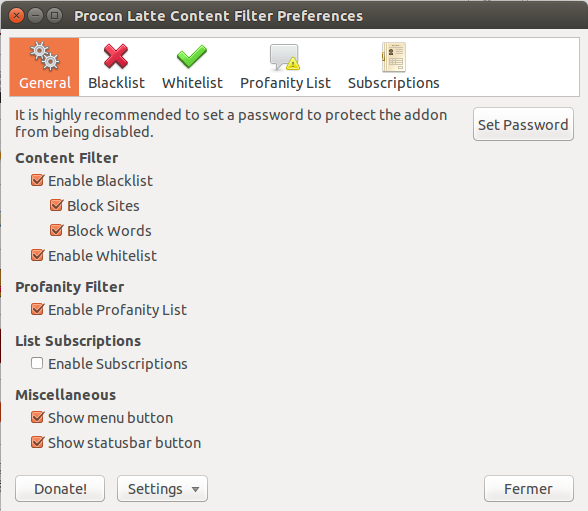Toggle Show statusbar button checkbox

coord(38,442)
